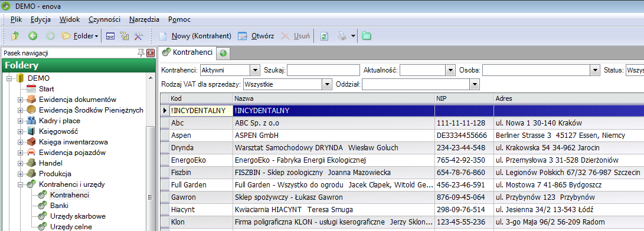
Task: Expand Ewidencja dokumentów node
Action: [x=20, y=99]
